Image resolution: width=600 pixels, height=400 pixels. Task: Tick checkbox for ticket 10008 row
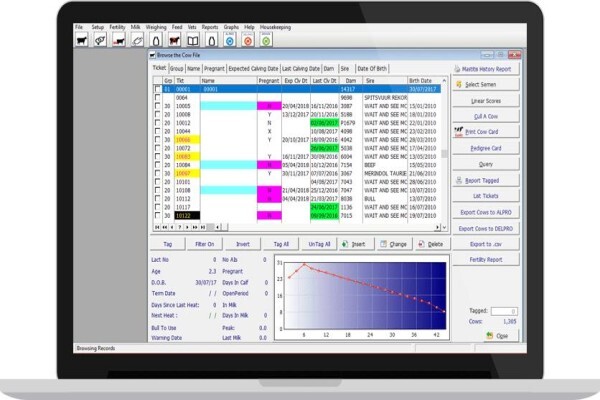(157, 114)
